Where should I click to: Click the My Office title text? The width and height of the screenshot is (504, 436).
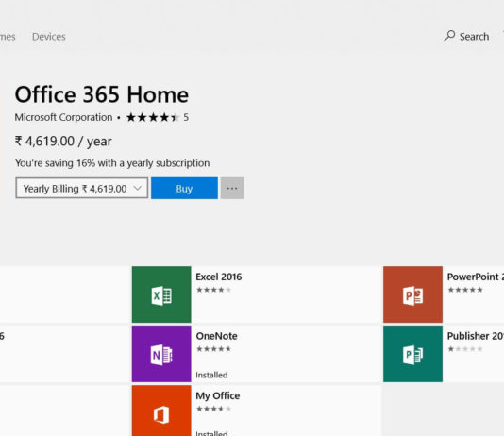[x=218, y=395]
